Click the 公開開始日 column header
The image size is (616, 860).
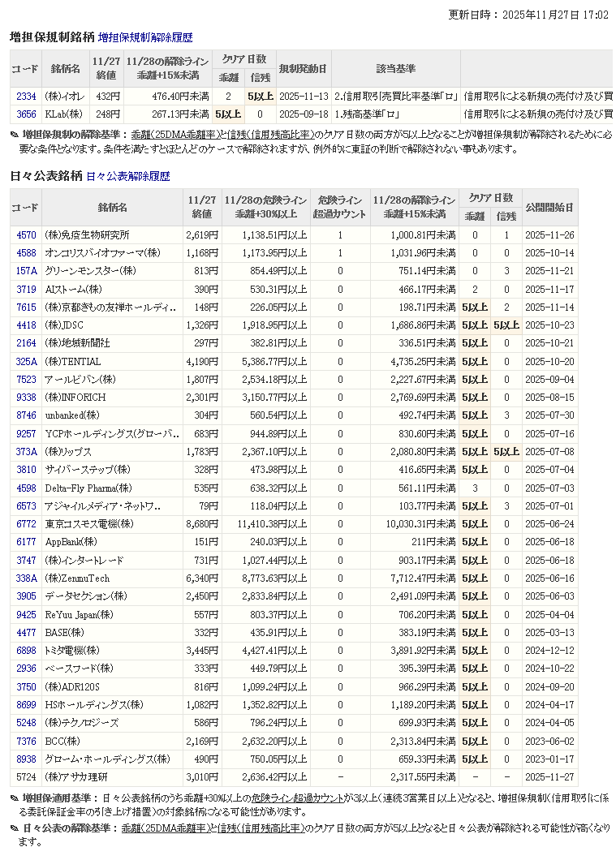549,208
